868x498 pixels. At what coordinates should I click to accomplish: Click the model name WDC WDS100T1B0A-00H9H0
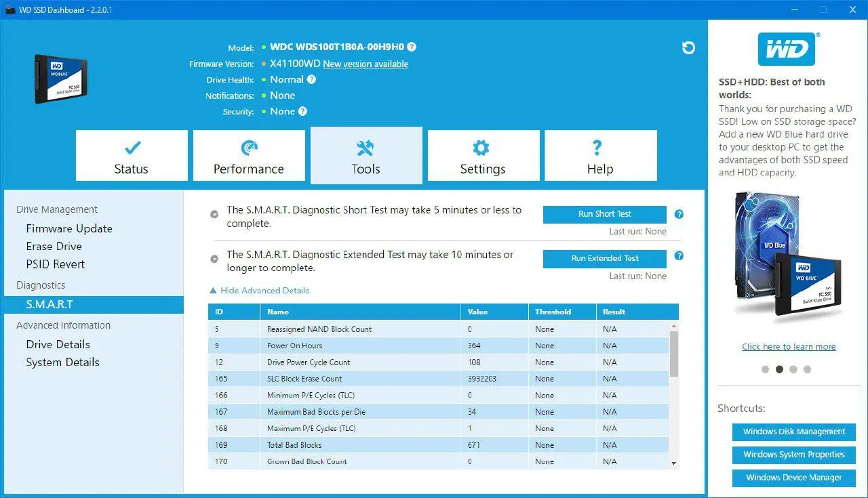point(337,47)
